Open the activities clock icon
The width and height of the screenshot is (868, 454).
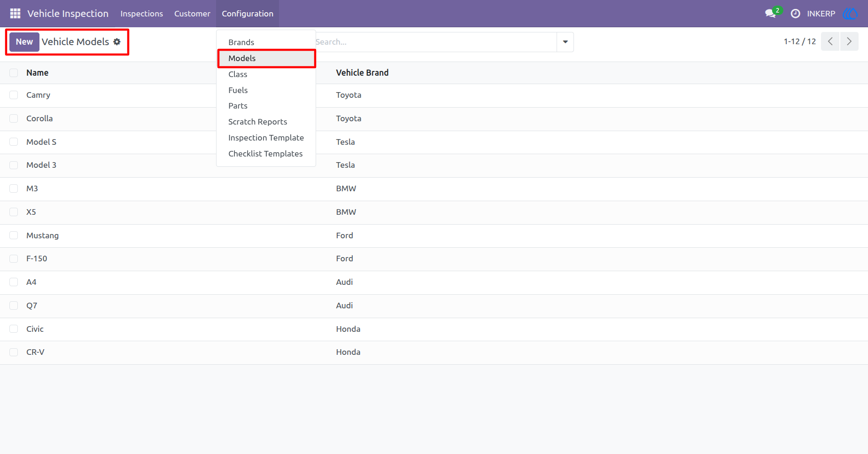pyautogui.click(x=795, y=14)
